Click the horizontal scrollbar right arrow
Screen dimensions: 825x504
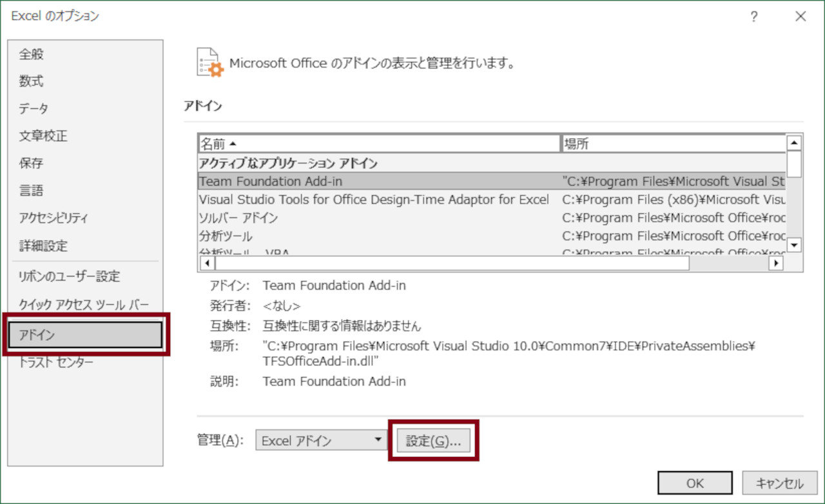[x=776, y=263]
